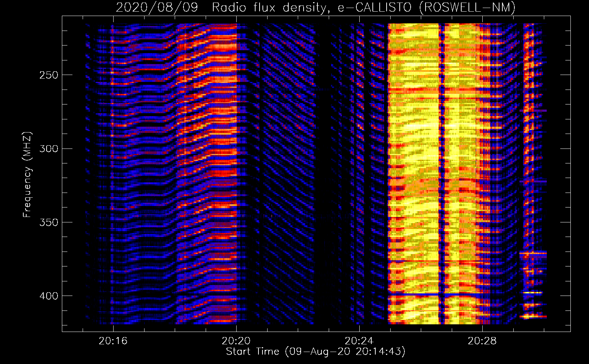The image size is (589, 364).
Task: Click the 'Start Time (09-Aug-20 20:14:43)' x-axis label
Action: tap(316, 352)
